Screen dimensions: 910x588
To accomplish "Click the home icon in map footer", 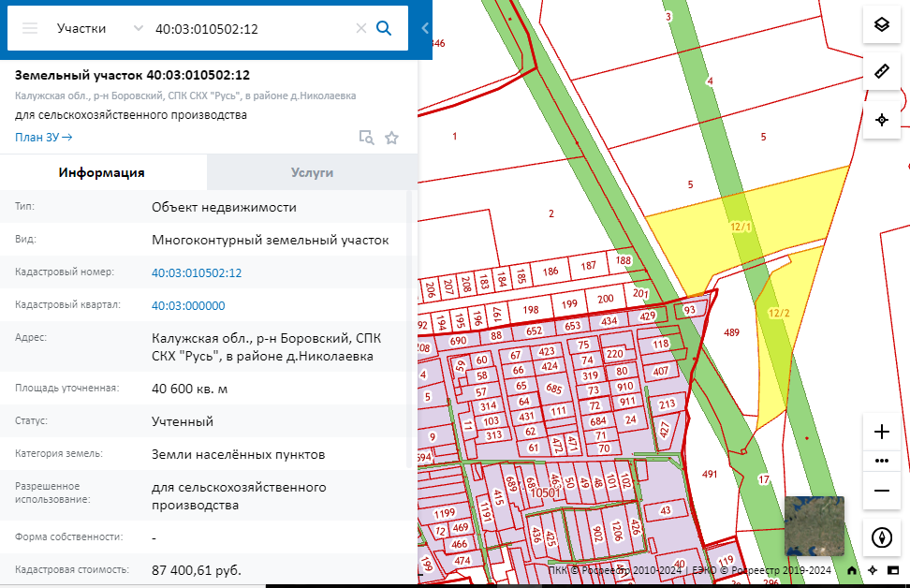I will coord(851,570).
